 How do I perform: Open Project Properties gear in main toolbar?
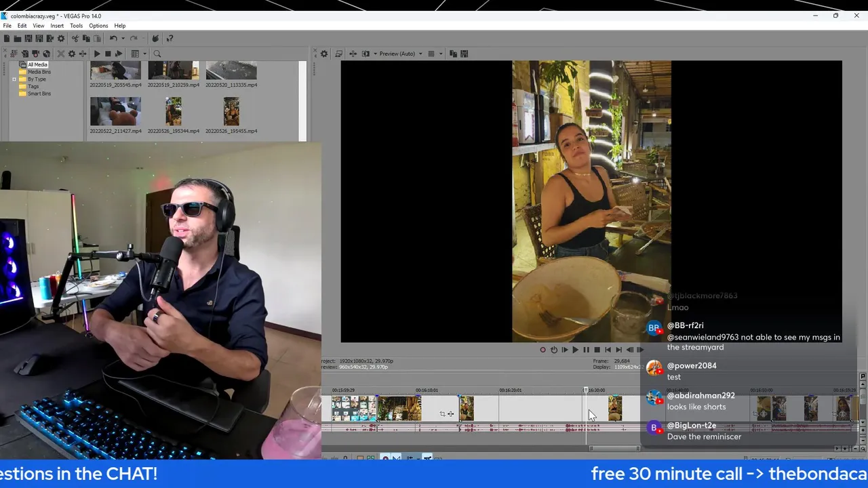click(x=61, y=39)
